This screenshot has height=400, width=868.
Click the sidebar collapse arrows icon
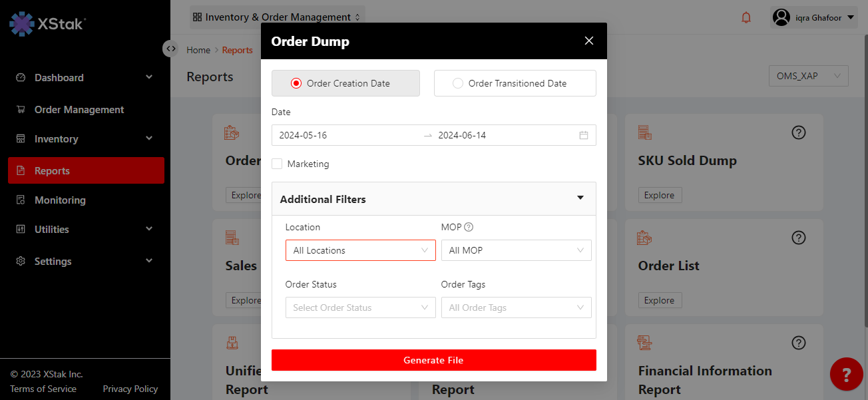click(x=170, y=49)
